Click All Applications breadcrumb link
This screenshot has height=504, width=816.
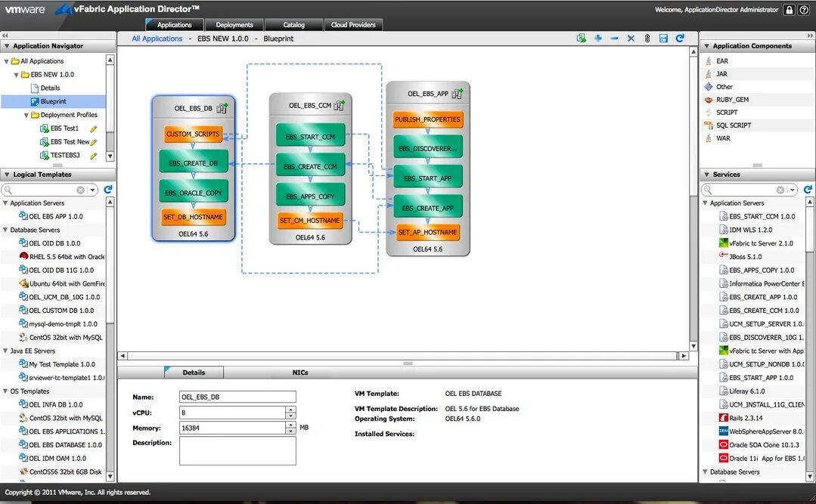(157, 39)
